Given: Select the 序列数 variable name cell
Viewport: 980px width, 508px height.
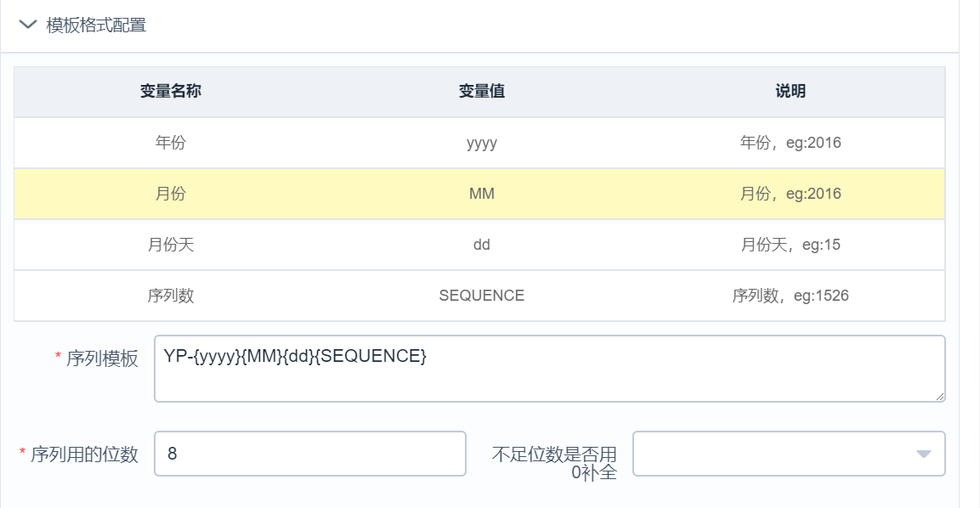Looking at the screenshot, I should coord(170,296).
